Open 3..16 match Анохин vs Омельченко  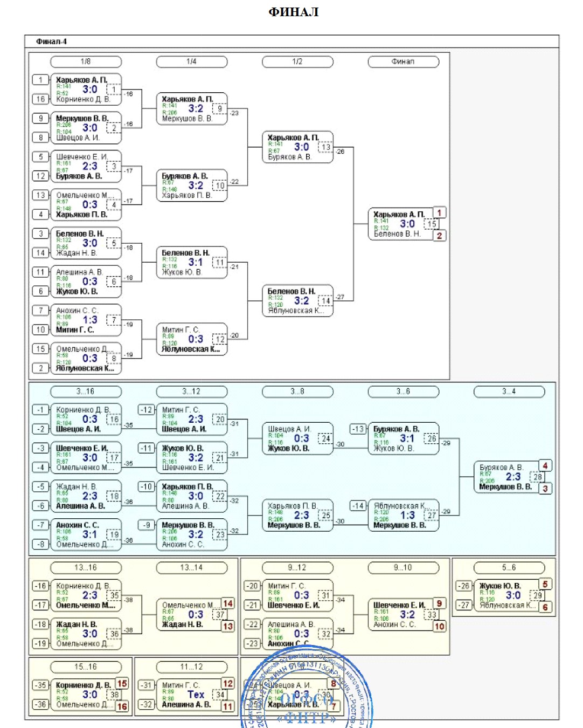(x=86, y=534)
